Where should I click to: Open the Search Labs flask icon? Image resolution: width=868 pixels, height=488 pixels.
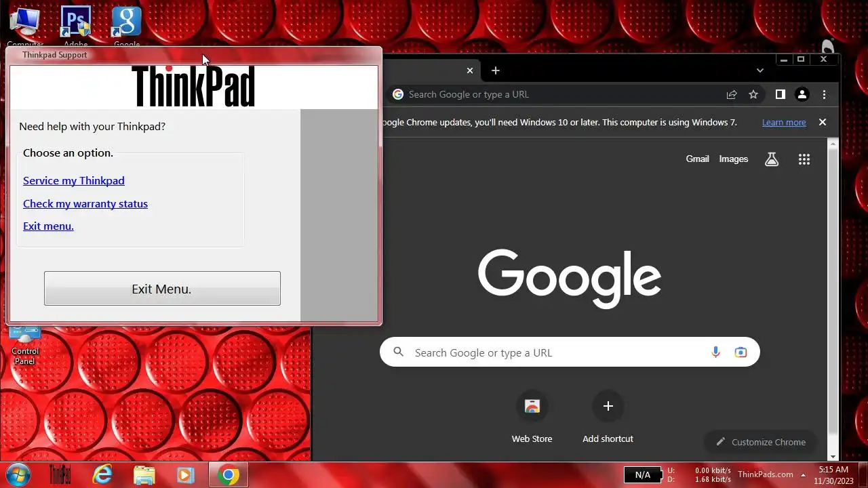772,159
